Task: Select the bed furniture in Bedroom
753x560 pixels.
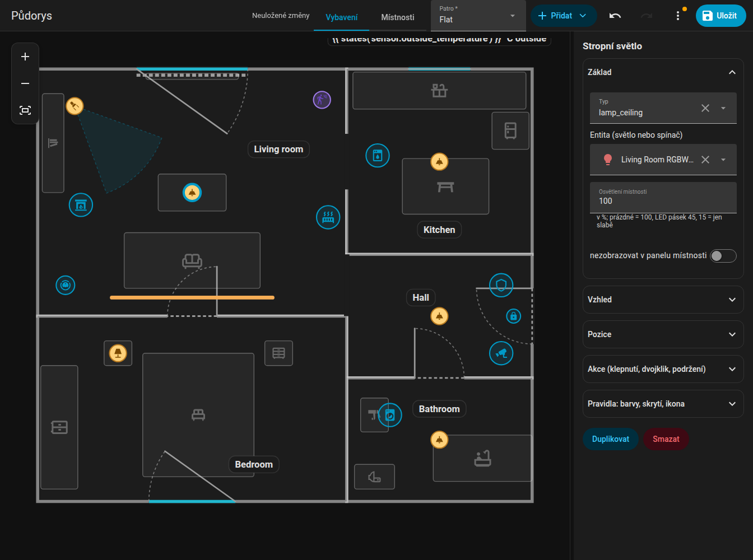Action: click(x=198, y=415)
